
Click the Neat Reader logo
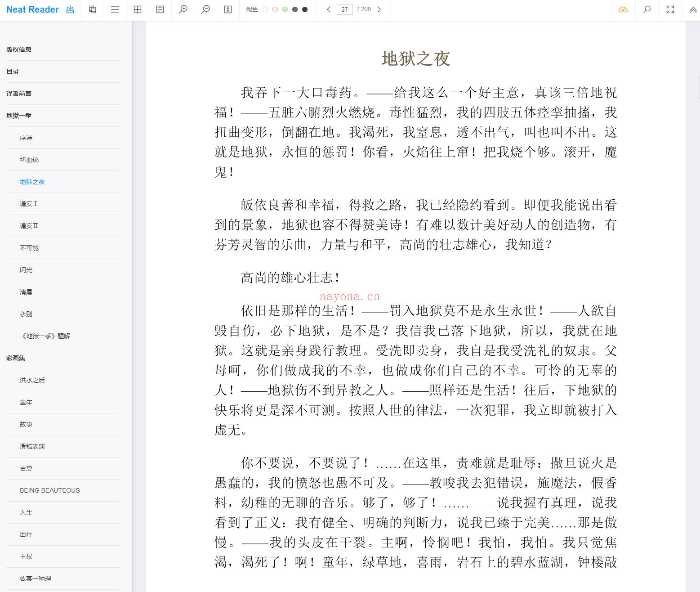tap(32, 9)
